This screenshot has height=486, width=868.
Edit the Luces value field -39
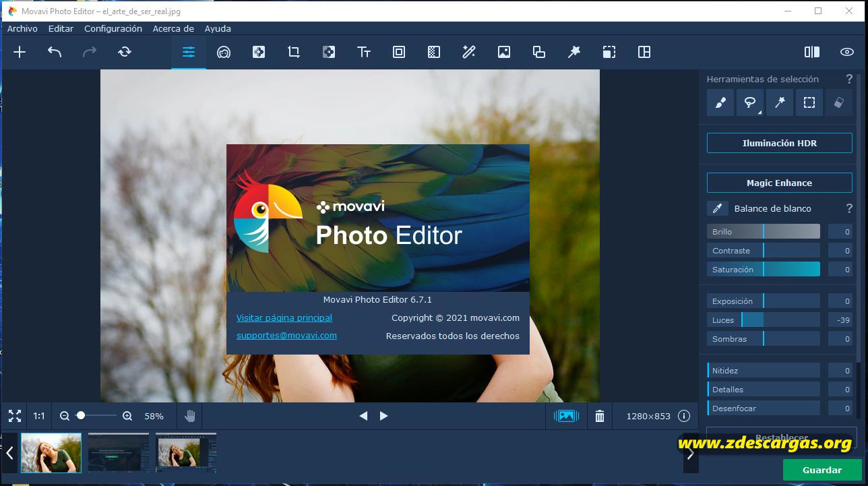click(840, 320)
